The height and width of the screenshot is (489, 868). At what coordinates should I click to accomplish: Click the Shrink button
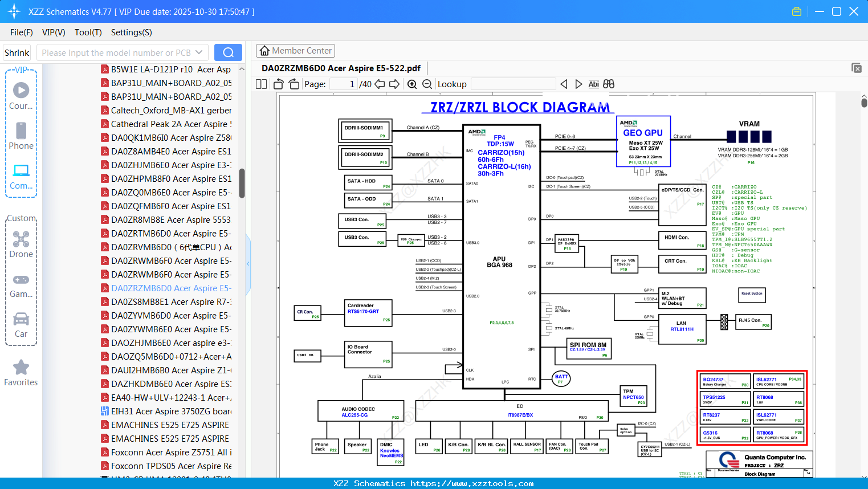tap(17, 52)
